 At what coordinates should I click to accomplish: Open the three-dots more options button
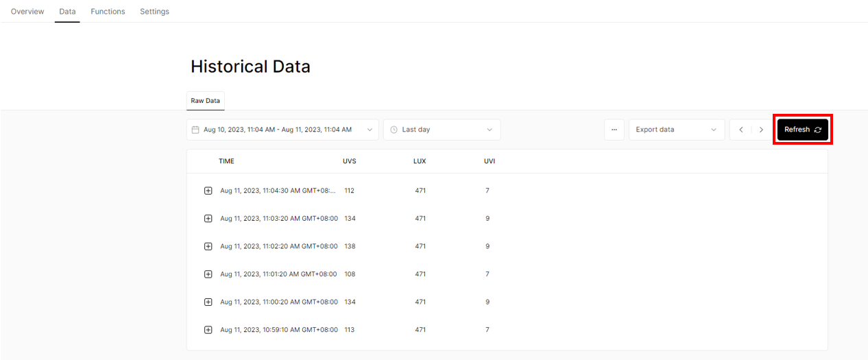pos(614,130)
